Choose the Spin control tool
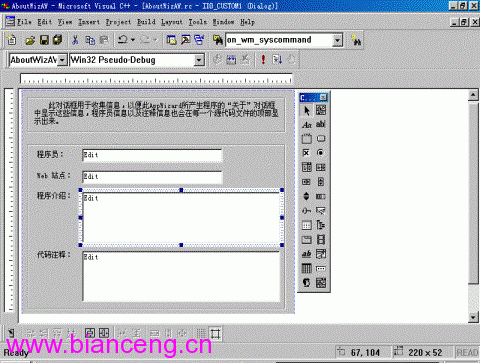 tap(307, 196)
